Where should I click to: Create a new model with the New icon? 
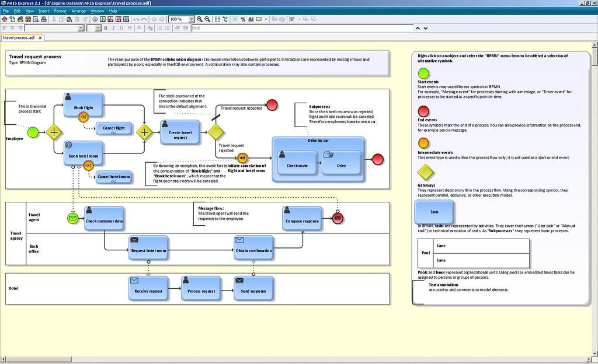[12, 19]
